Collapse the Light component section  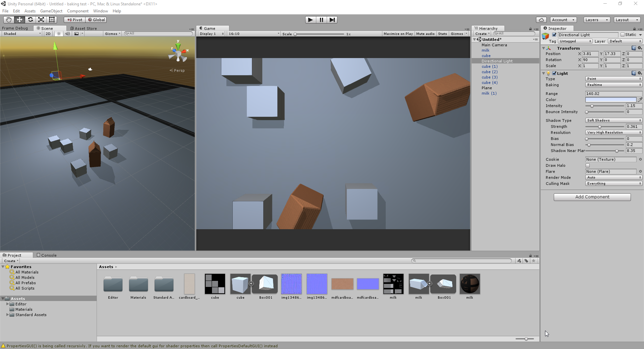[x=543, y=73]
